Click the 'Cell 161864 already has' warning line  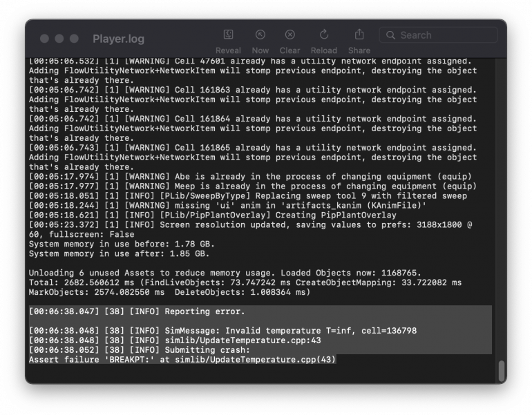253,119
